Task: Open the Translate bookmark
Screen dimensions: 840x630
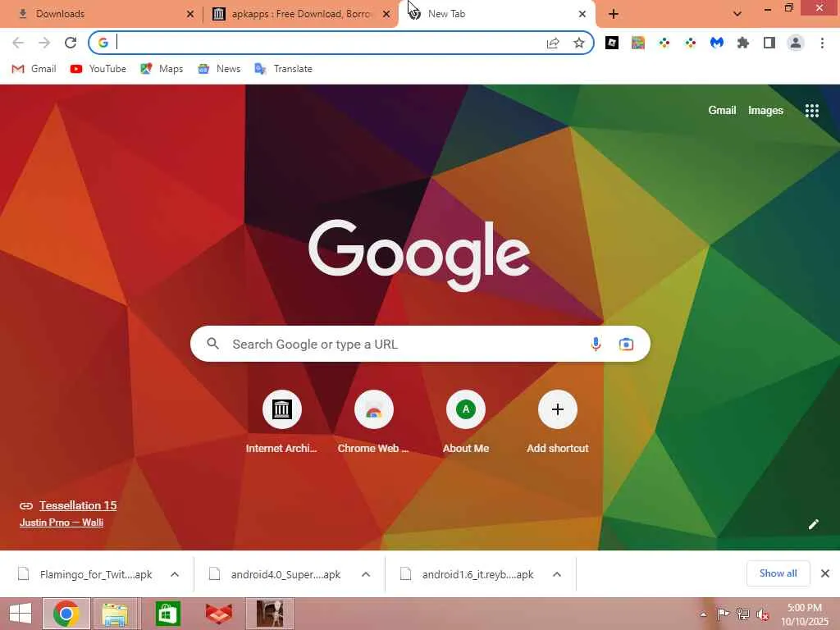Action: point(283,69)
